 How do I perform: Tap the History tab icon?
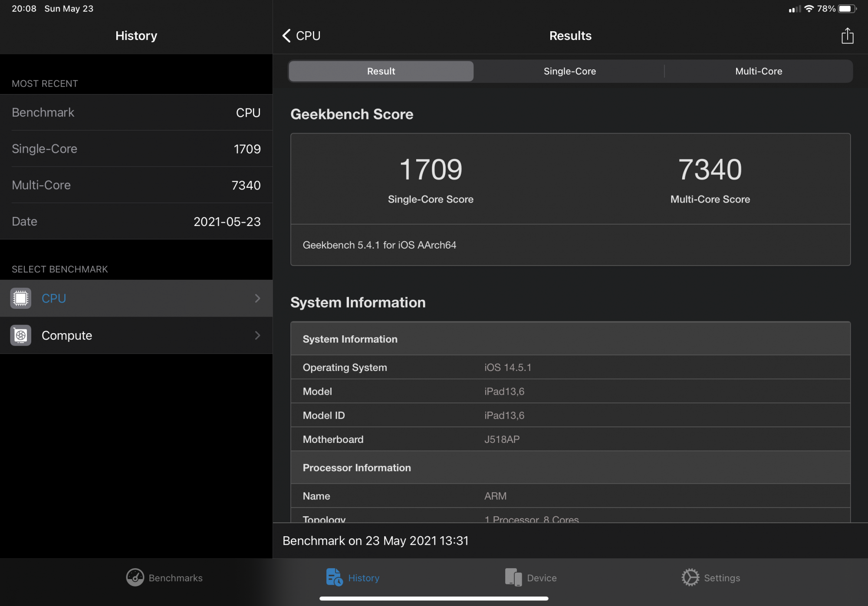[334, 577]
